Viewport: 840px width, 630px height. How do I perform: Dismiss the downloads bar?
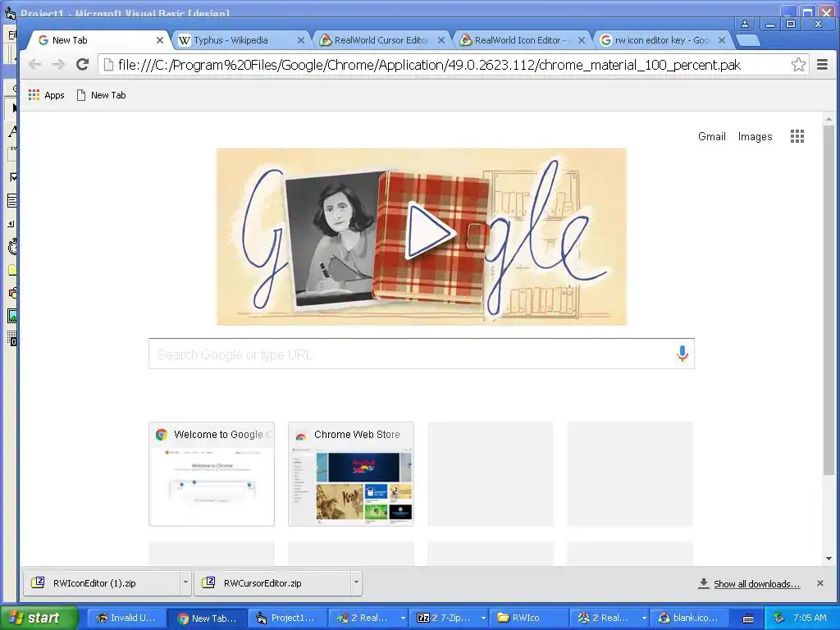click(x=820, y=583)
